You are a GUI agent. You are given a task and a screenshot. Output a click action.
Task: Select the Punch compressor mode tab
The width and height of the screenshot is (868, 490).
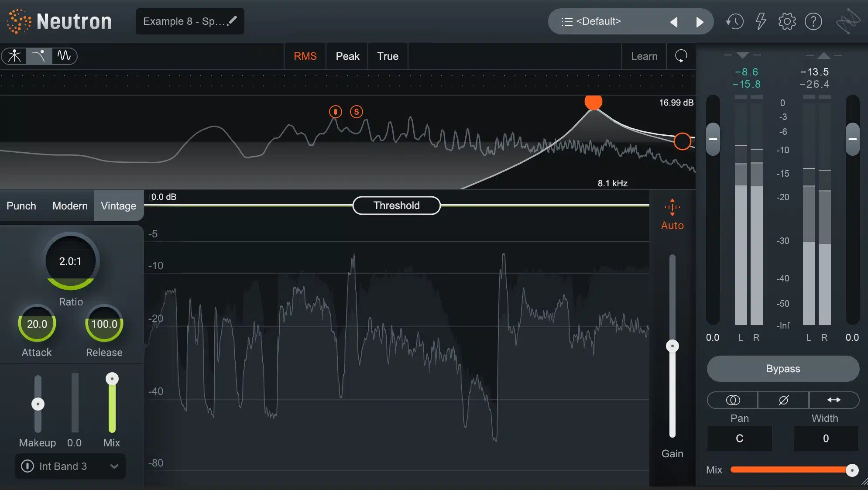tap(21, 205)
